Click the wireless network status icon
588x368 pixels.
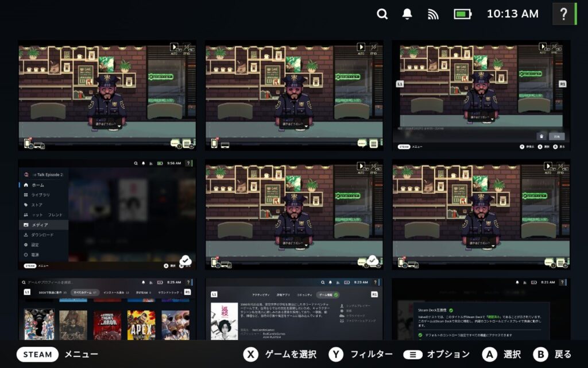(433, 14)
